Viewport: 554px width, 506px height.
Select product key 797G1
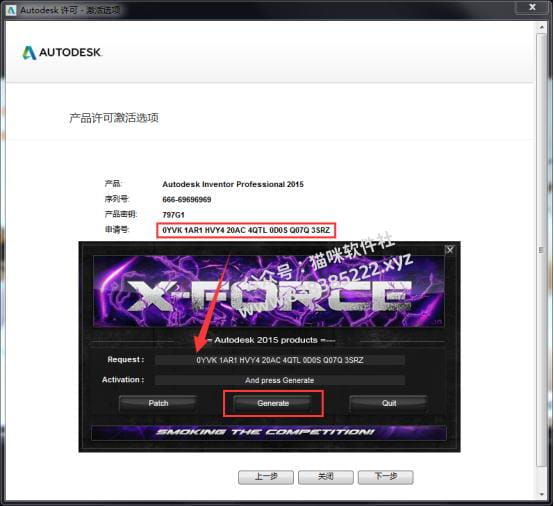coord(173,215)
